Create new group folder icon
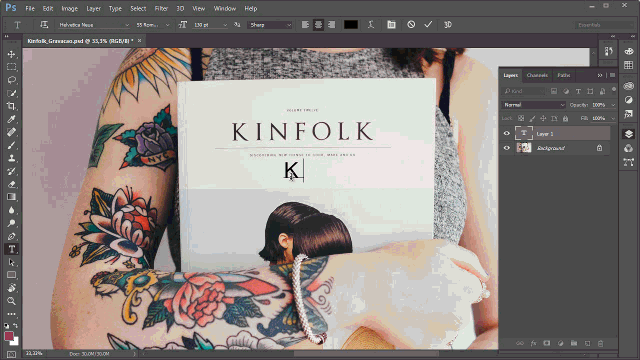This screenshot has width=640, height=360. (x=574, y=344)
